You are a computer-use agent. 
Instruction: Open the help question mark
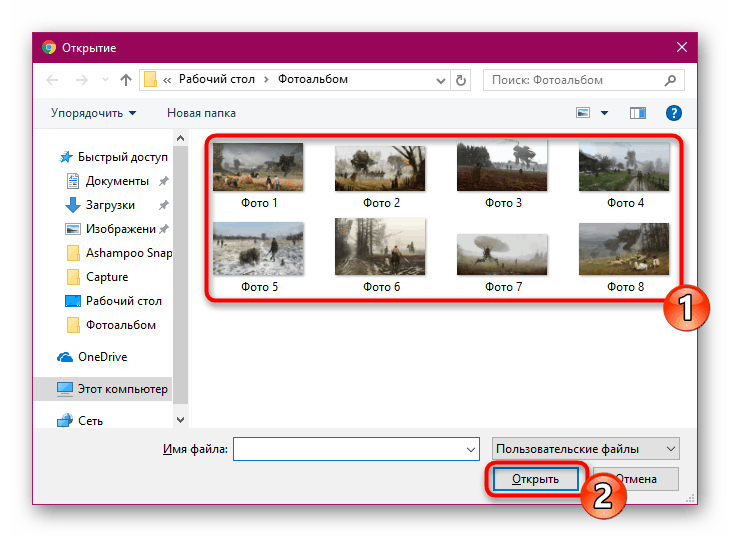coord(673,113)
